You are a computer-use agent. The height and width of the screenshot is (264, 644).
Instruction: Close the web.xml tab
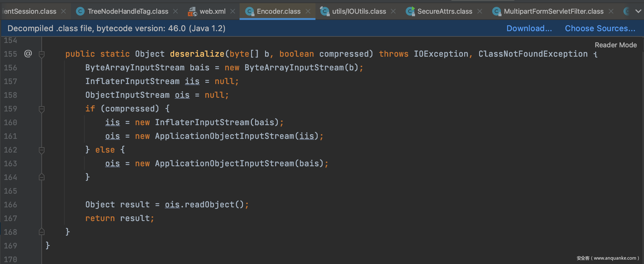click(x=233, y=12)
